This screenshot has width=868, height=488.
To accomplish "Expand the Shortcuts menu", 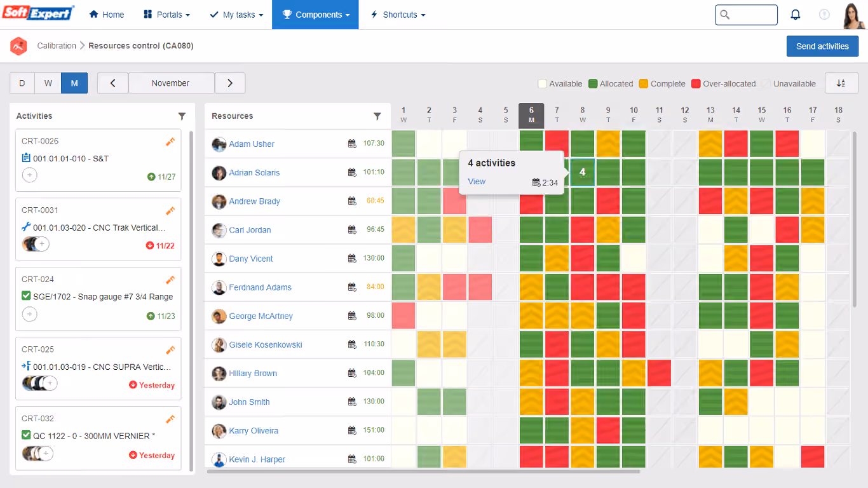I will (398, 15).
